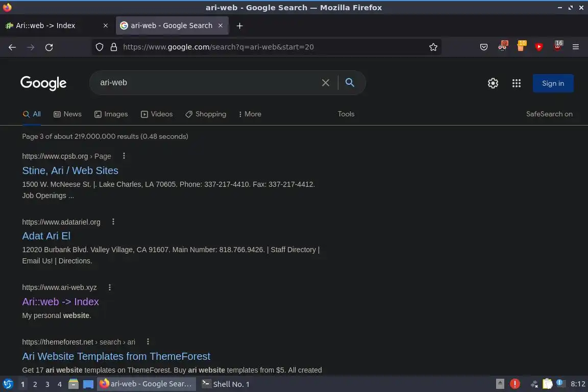
Task: Open a new tab with the plus button
Action: (239, 26)
